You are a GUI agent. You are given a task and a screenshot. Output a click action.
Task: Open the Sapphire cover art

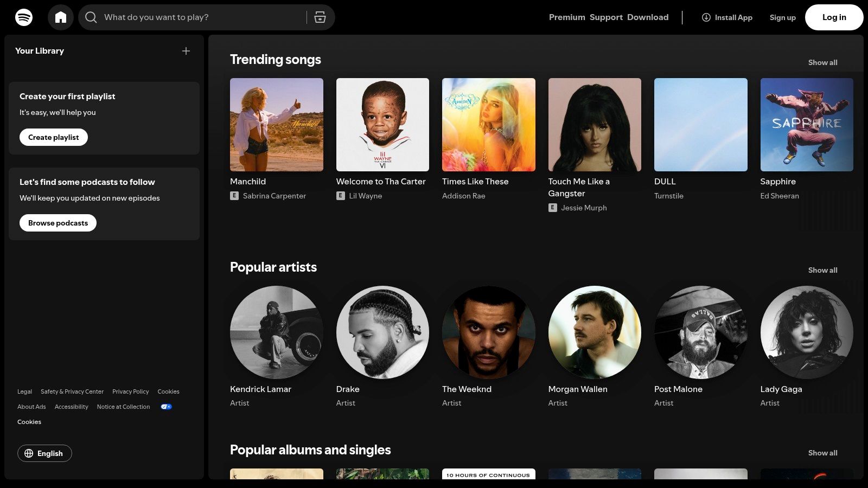(x=807, y=125)
